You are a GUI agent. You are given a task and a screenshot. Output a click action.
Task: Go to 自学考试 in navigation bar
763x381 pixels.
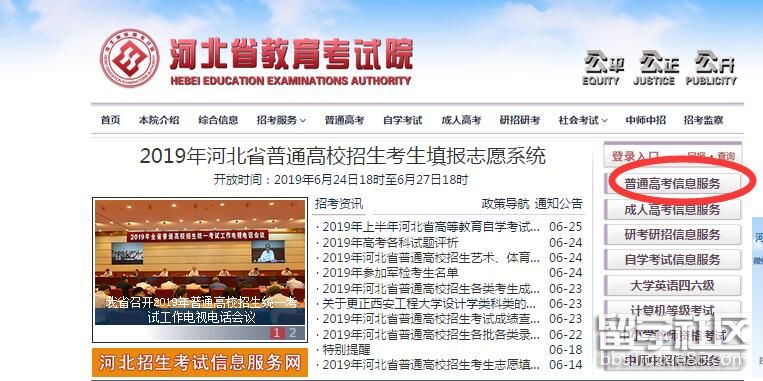point(403,120)
